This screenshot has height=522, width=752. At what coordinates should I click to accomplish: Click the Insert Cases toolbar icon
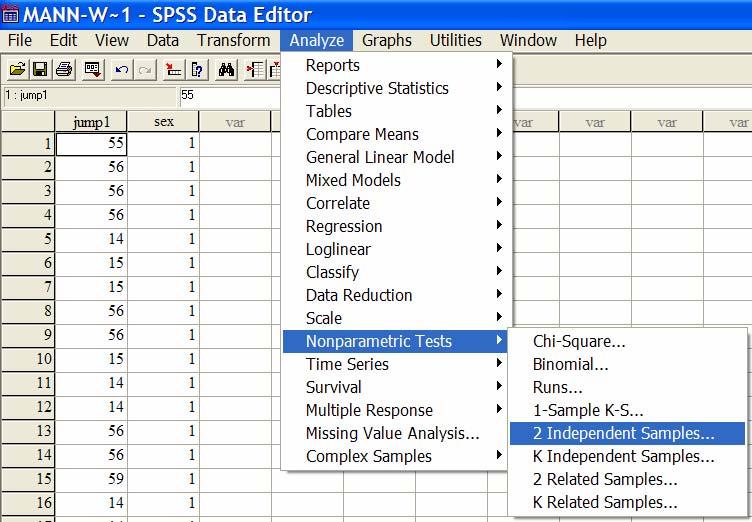point(255,70)
